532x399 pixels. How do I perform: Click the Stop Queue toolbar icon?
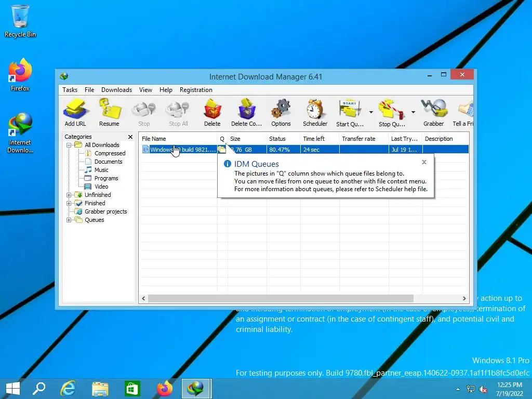click(x=392, y=113)
